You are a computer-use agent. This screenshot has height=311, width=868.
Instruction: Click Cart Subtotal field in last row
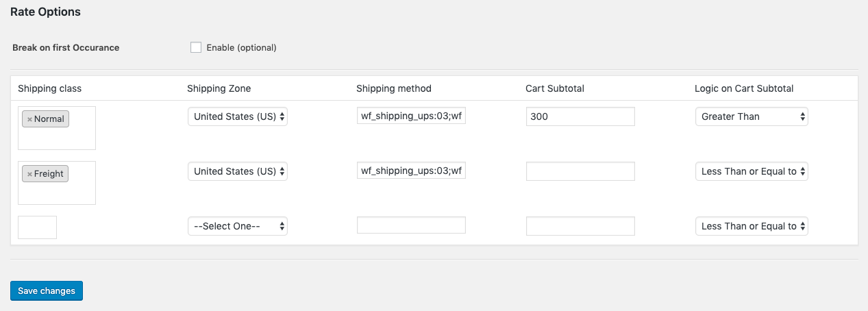click(x=580, y=226)
